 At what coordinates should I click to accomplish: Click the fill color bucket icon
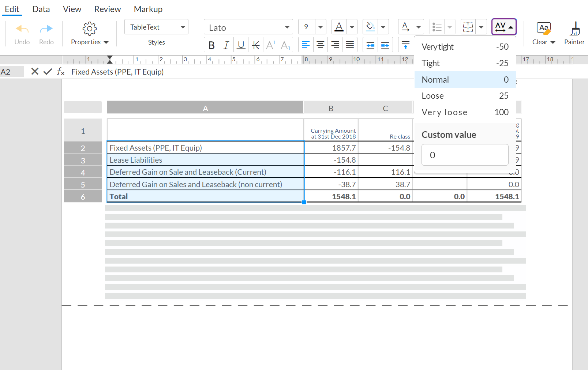[x=370, y=27]
